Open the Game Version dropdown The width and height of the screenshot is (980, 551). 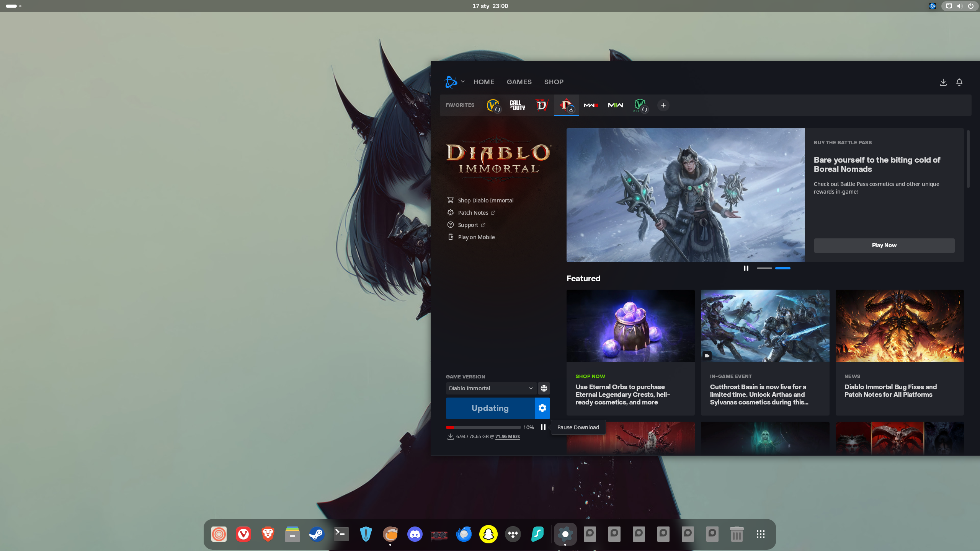pyautogui.click(x=491, y=388)
